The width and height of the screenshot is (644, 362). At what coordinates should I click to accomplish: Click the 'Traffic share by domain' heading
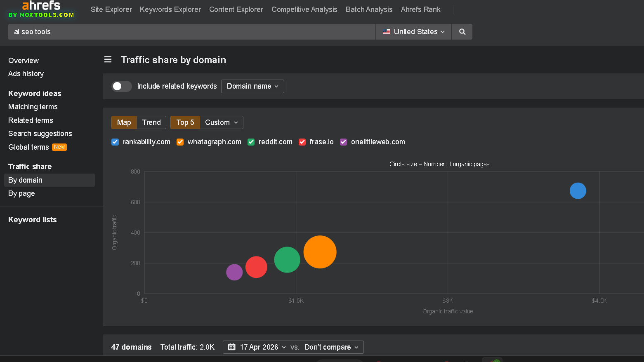[x=174, y=60]
